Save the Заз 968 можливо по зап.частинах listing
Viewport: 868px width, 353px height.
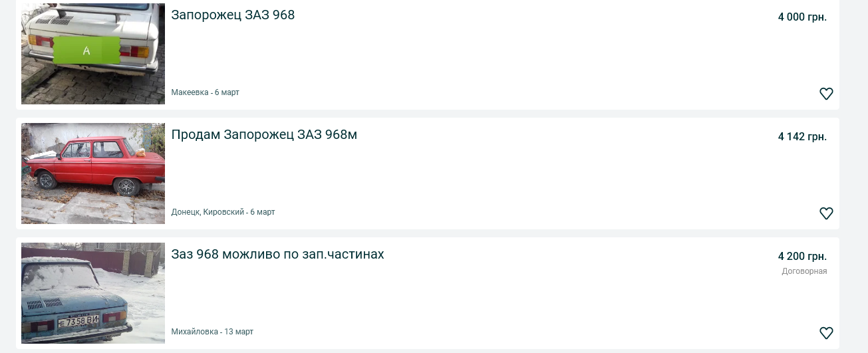point(826,333)
